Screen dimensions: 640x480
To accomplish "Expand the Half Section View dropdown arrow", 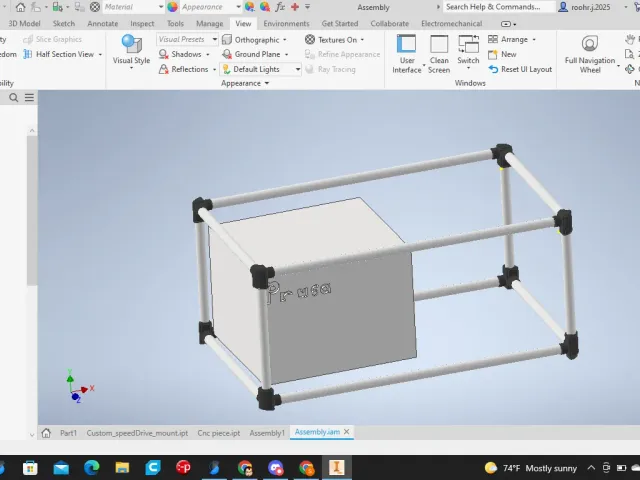I will (x=100, y=54).
